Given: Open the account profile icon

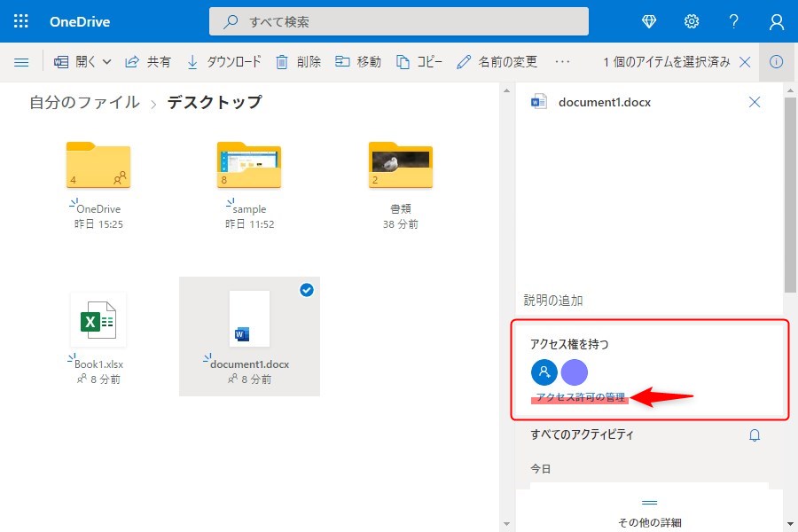Looking at the screenshot, I should (777, 21).
